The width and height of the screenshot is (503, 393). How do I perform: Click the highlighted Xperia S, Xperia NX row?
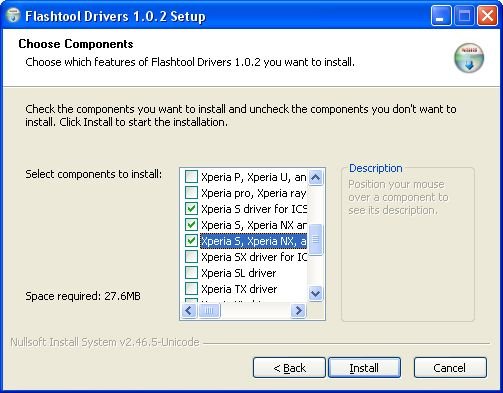tap(253, 241)
